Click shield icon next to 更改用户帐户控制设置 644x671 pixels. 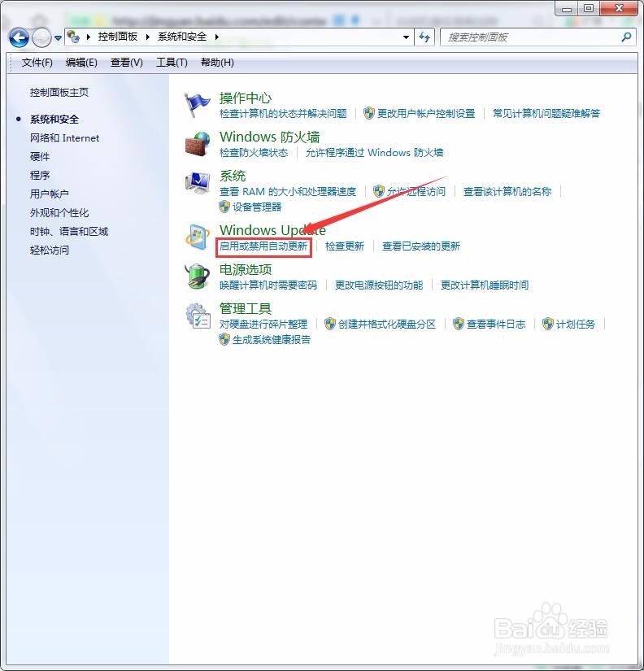pos(369,113)
